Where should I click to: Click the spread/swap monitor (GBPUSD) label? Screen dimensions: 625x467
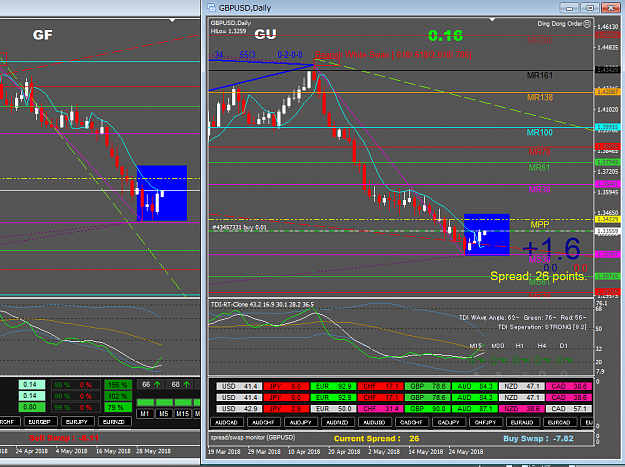[x=253, y=438]
